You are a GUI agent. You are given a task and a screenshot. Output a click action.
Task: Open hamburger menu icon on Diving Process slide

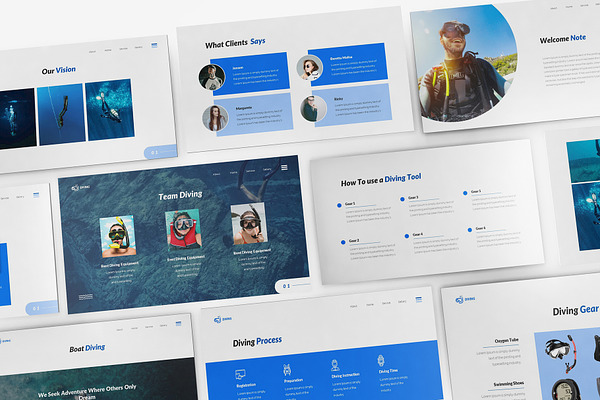tap(419, 299)
